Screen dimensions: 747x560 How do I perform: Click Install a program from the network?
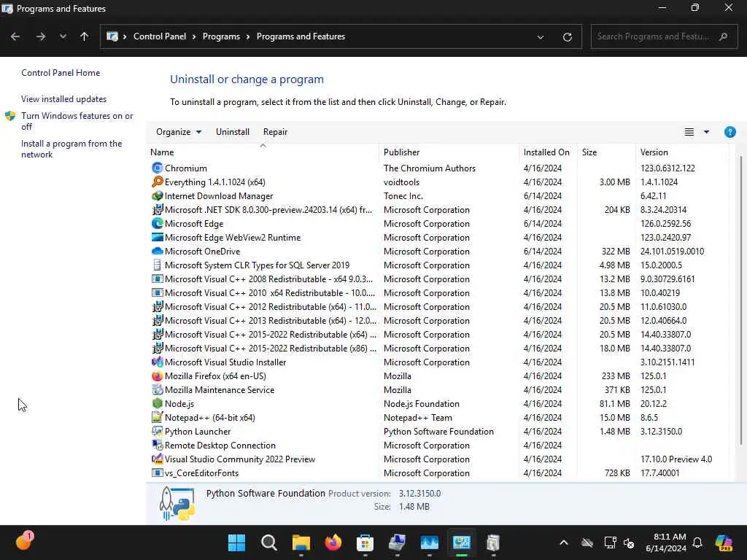71,149
